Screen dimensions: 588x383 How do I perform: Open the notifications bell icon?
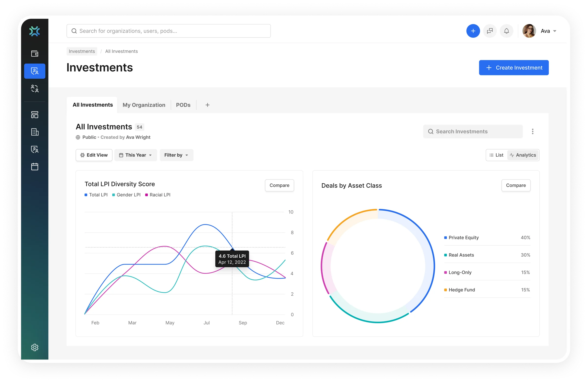click(x=506, y=31)
